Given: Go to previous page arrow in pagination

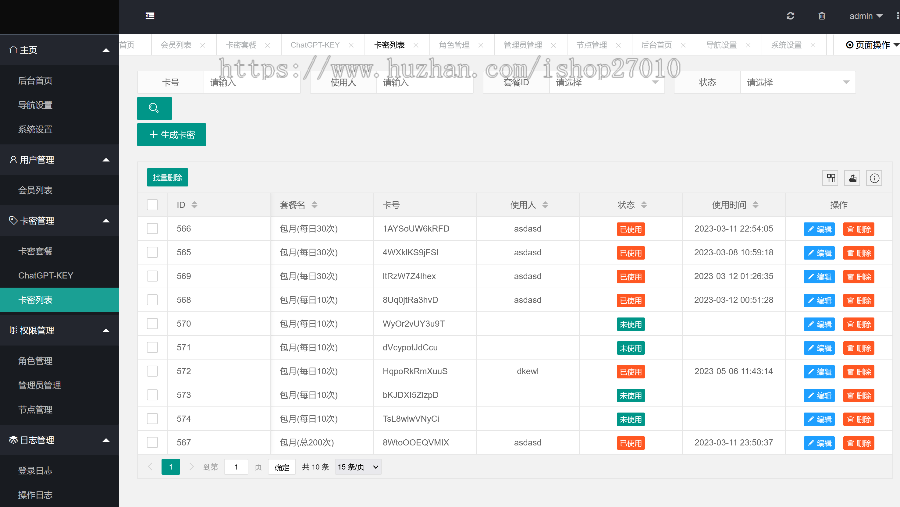Looking at the screenshot, I should [150, 467].
